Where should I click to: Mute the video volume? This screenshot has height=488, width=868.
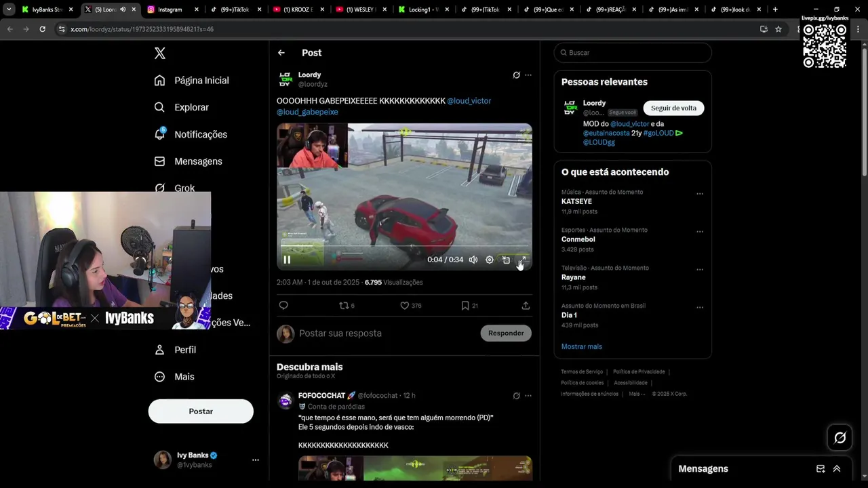pos(473,260)
